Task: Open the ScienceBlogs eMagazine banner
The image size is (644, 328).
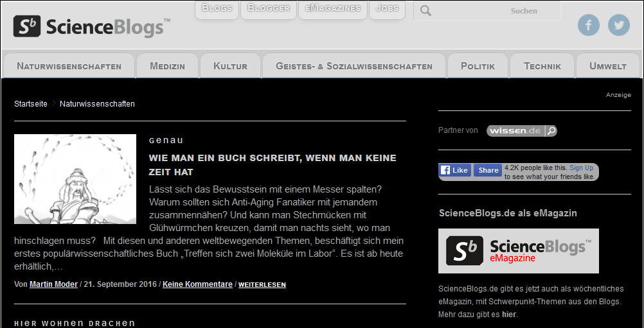Action: [x=518, y=251]
